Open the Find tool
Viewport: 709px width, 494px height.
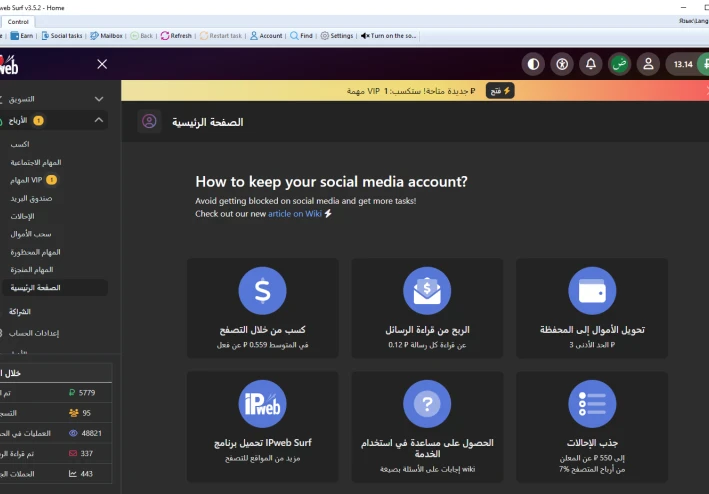[301, 36]
